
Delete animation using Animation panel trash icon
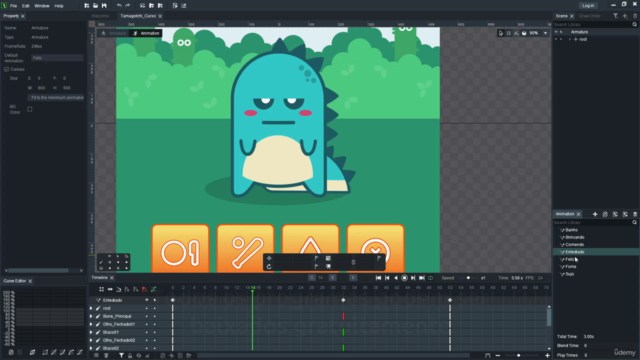point(635,214)
